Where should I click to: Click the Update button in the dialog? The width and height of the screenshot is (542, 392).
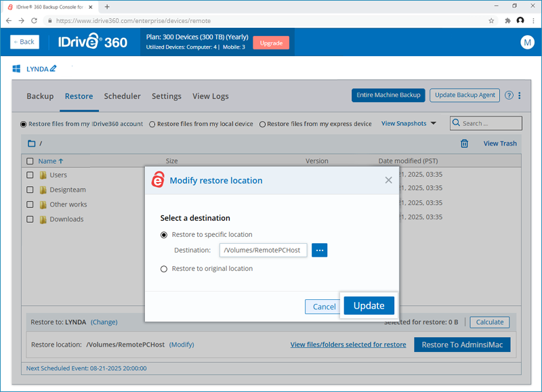[369, 305]
